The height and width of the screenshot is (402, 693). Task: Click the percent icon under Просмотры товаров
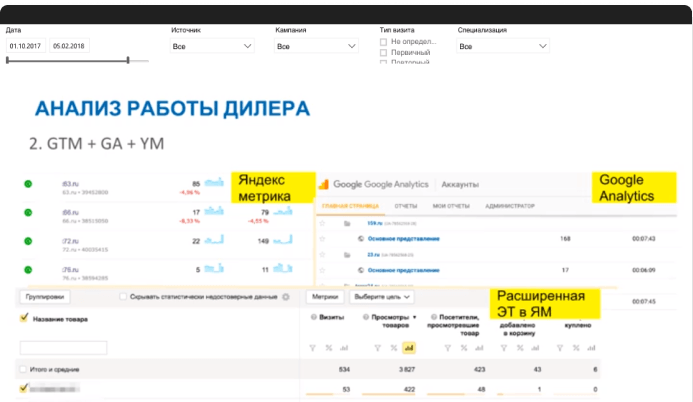(x=393, y=348)
